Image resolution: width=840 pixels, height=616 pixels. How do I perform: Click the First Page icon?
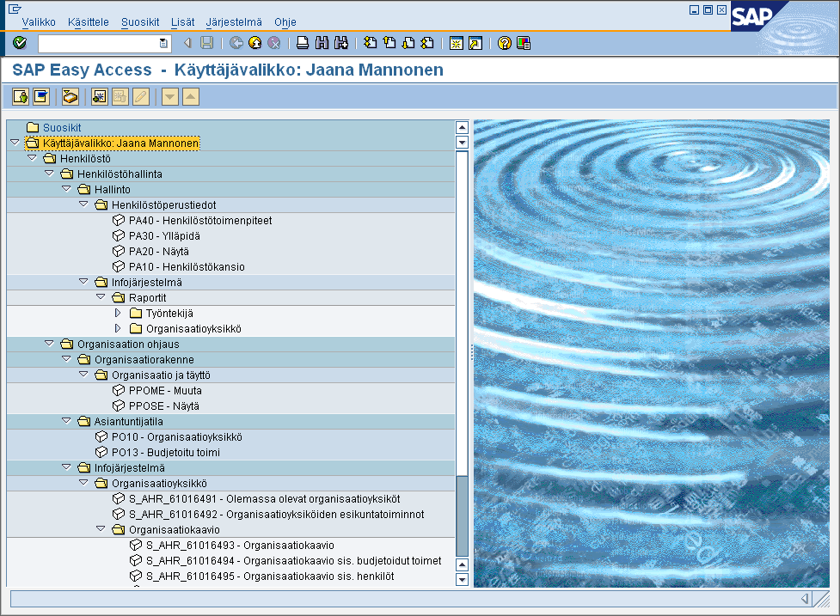coord(371,43)
